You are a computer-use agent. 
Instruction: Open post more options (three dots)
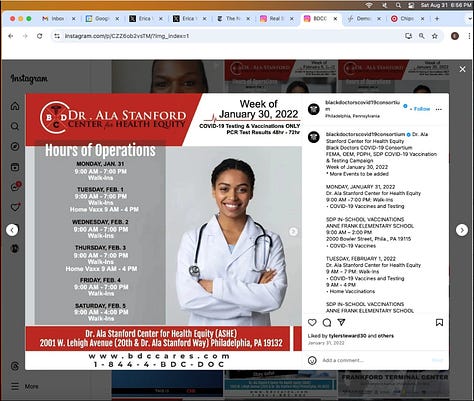pyautogui.click(x=439, y=109)
